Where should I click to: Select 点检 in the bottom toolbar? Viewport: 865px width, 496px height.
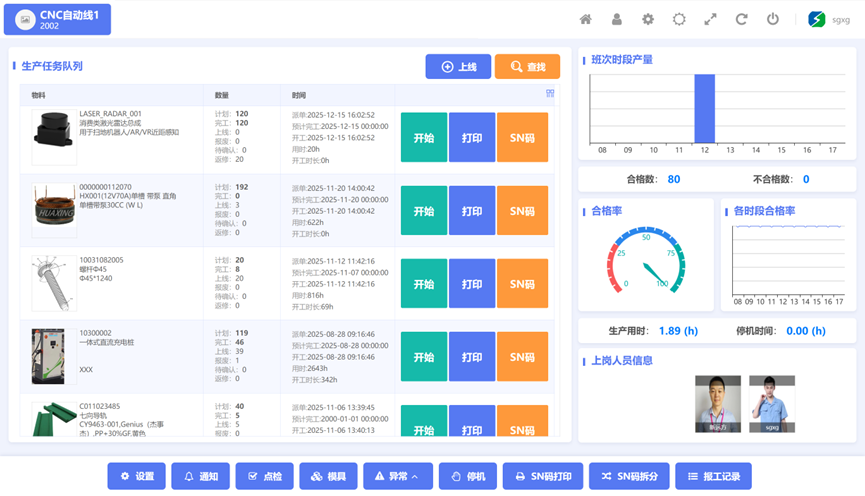click(x=264, y=476)
